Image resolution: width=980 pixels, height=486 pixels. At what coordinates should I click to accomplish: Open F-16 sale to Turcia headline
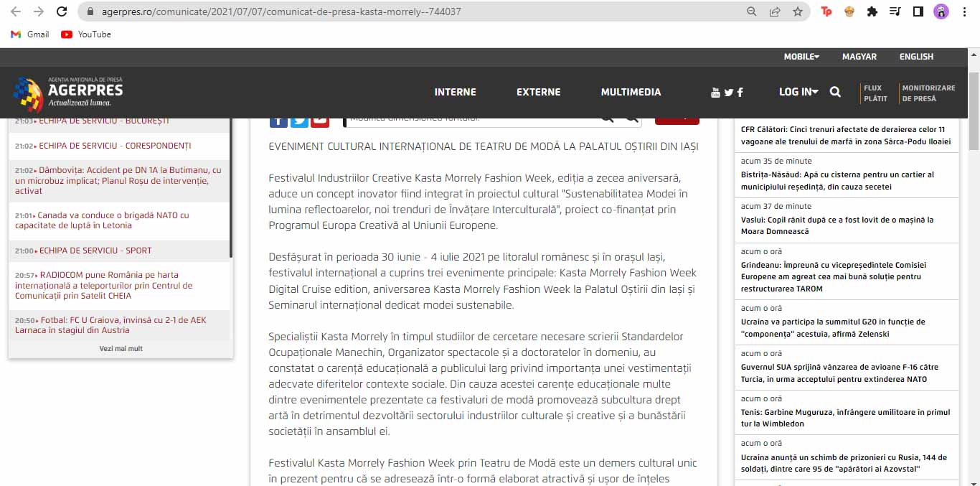(x=839, y=373)
